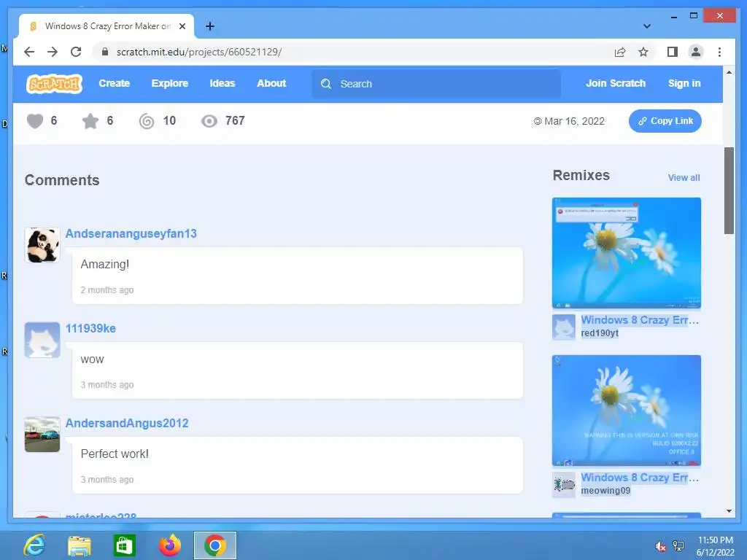Click the search magnifier icon
Image resolution: width=747 pixels, height=560 pixels.
tap(326, 84)
